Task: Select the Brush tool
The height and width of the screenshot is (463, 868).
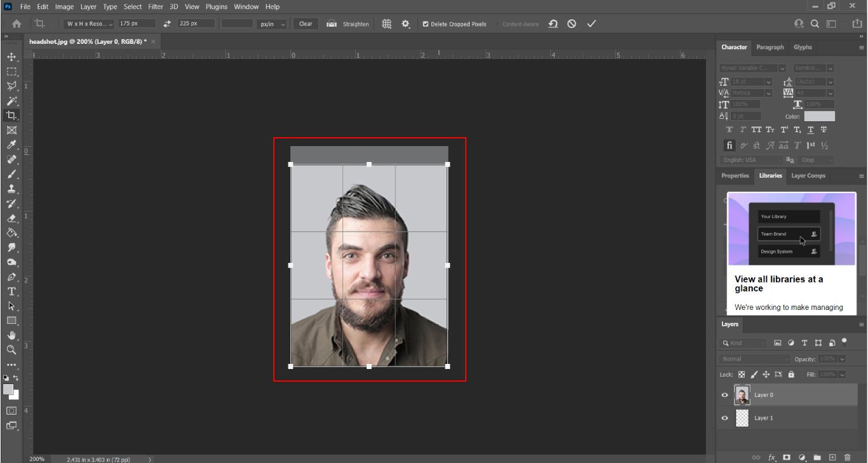Action: 11,174
